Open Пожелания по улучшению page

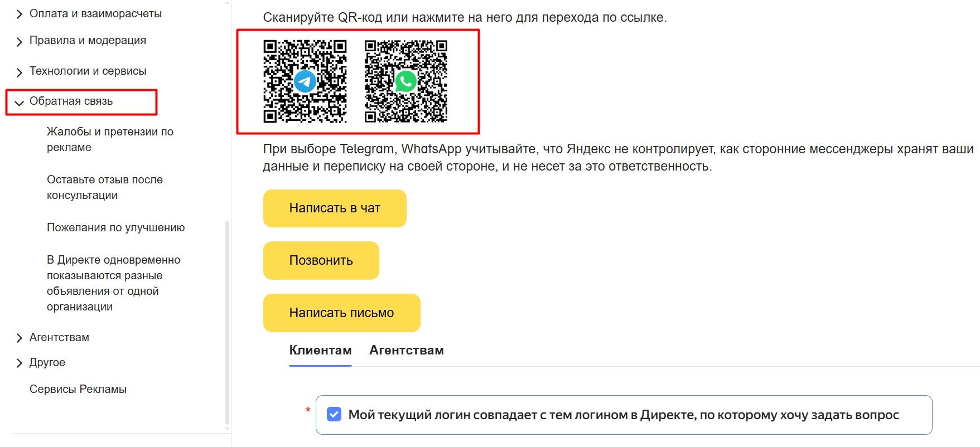[116, 227]
